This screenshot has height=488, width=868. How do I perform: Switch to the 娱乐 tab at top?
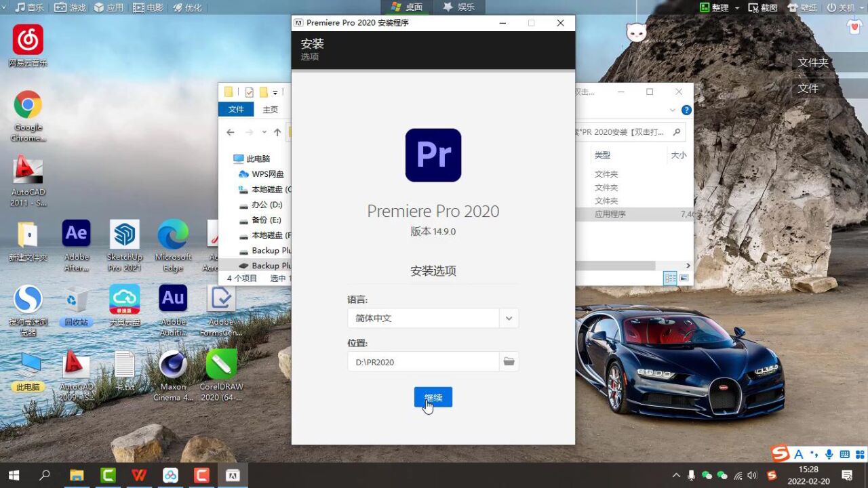tap(458, 7)
